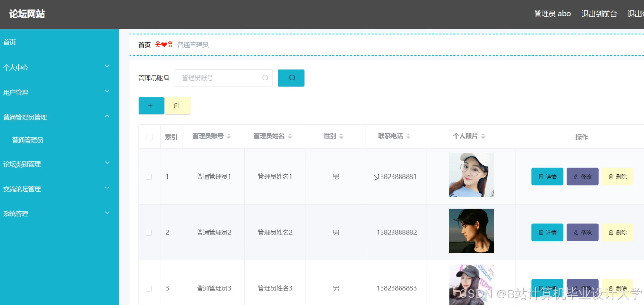This screenshot has width=644, height=305.
Task: Expand the 系统管理 sidebar menu
Action: [59, 214]
